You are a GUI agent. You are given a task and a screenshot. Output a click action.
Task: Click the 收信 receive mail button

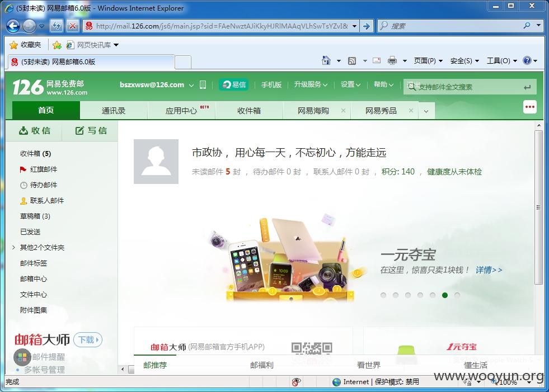tap(34, 130)
